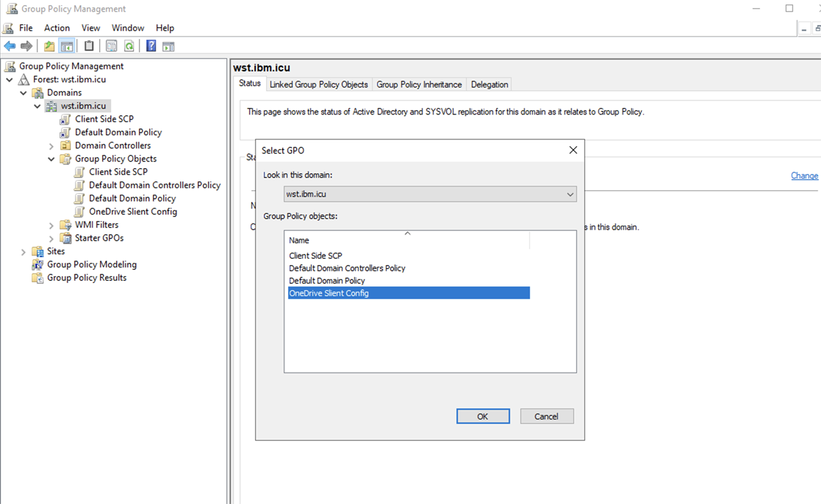The height and width of the screenshot is (504, 821).
Task: Click the Group Policy Objects folder icon
Action: pyautogui.click(x=65, y=159)
